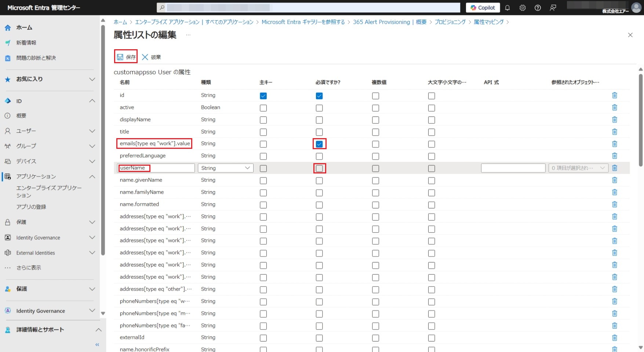Click the trash icon for externalId row
Screen dimensions: 644x352
click(615, 338)
